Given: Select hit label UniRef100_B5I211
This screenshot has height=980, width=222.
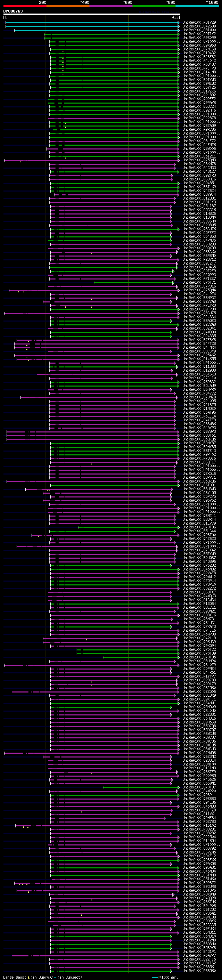Looking at the screenshot, I should pos(199,156).
